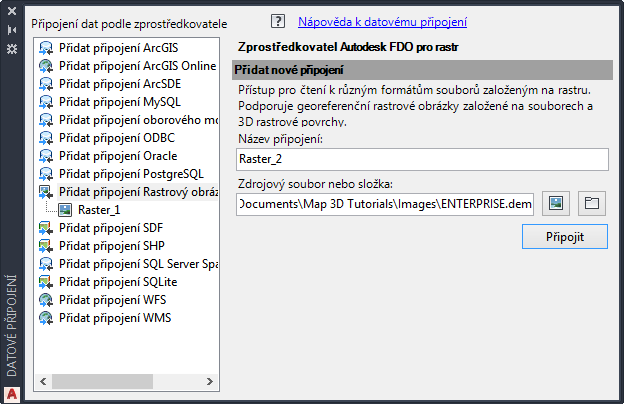Image resolution: width=624 pixels, height=404 pixels.
Task: Click the MySQL connection icon
Action: [x=46, y=102]
